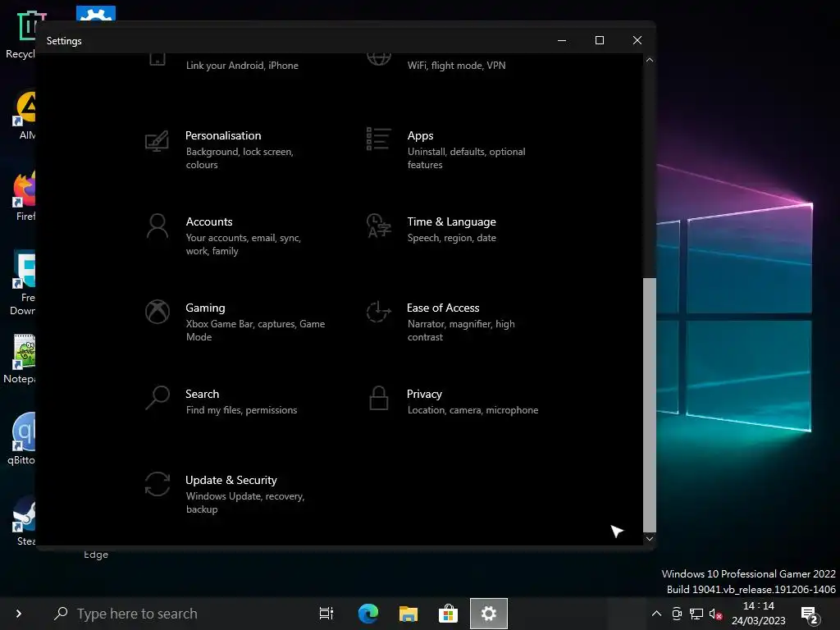Open Gaming settings heading
Screen dimensions: 840x630
tap(205, 308)
